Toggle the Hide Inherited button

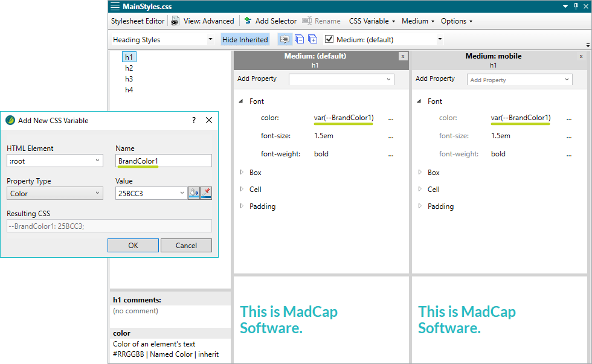click(245, 39)
